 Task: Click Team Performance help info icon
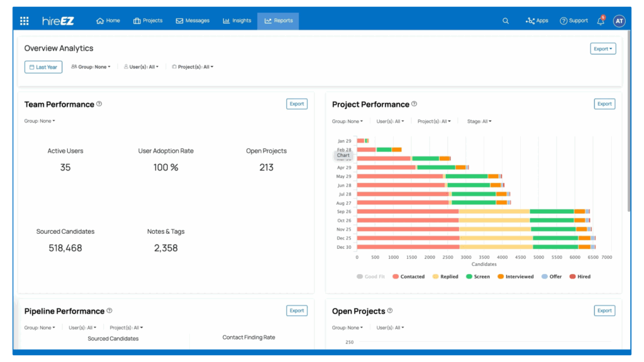(99, 104)
